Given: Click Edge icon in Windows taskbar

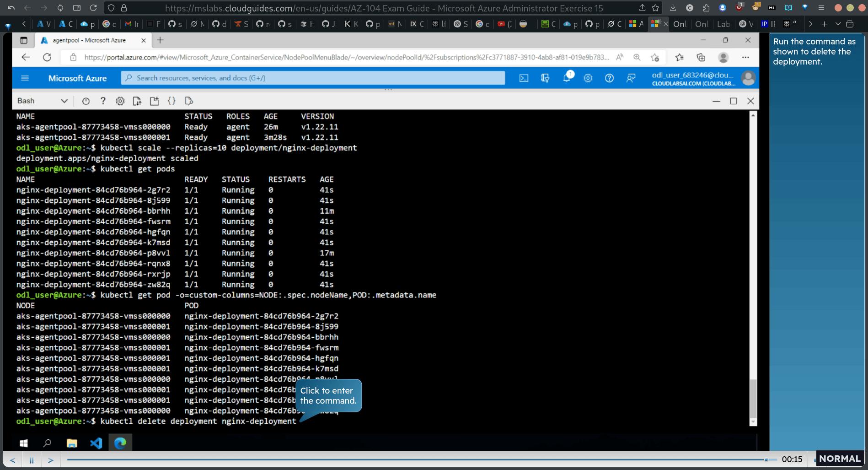Looking at the screenshot, I should (x=120, y=443).
